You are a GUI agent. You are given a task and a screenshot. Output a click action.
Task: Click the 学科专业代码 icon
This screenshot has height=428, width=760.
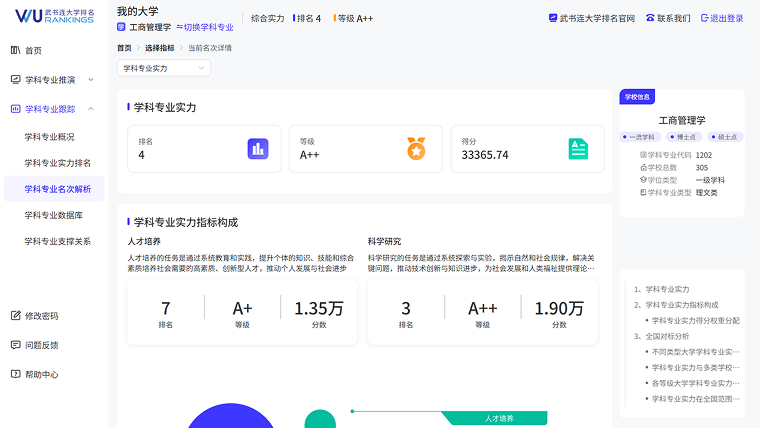644,155
